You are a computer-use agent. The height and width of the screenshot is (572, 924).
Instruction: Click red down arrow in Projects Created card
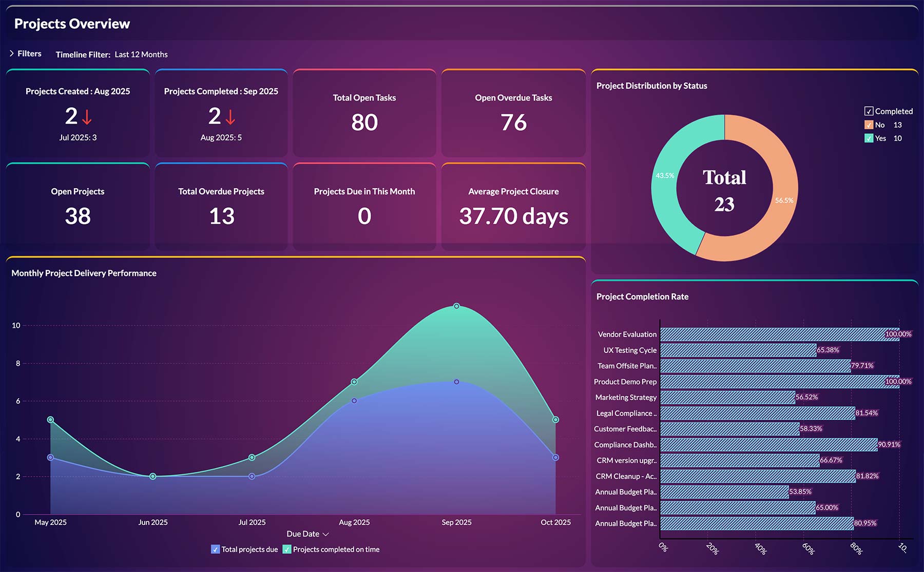(x=87, y=117)
